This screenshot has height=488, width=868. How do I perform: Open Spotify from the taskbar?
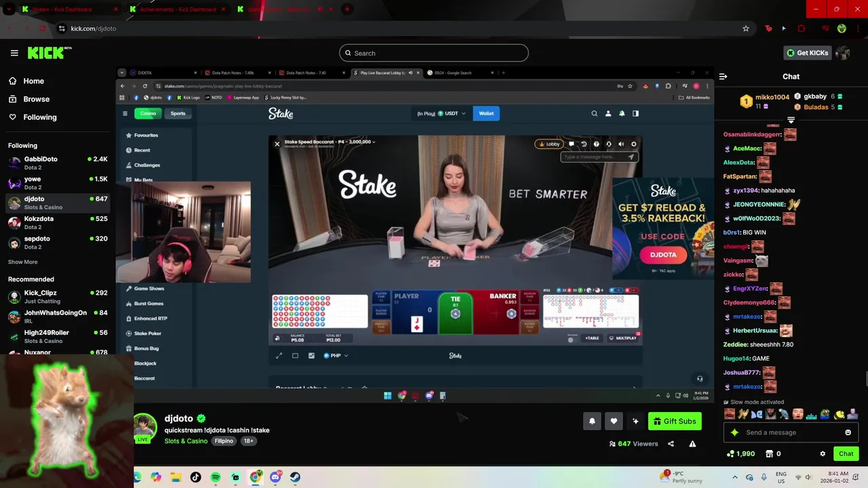coord(216,477)
